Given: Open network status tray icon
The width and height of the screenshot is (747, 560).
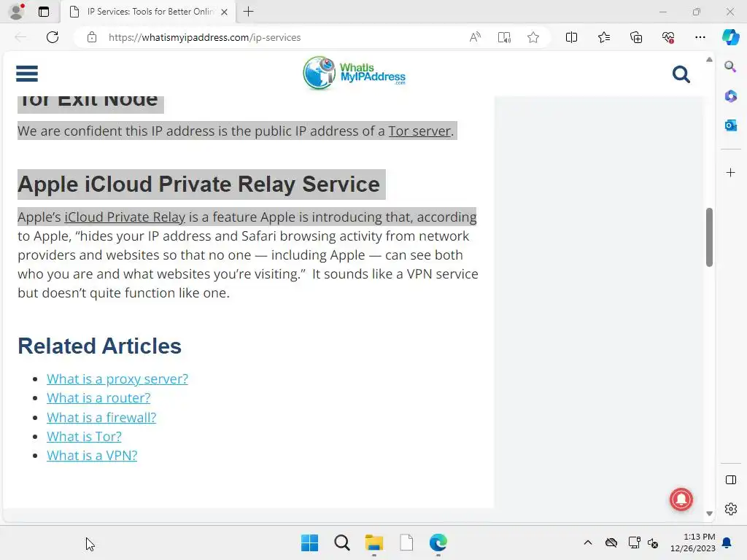Looking at the screenshot, I should click(x=634, y=542).
